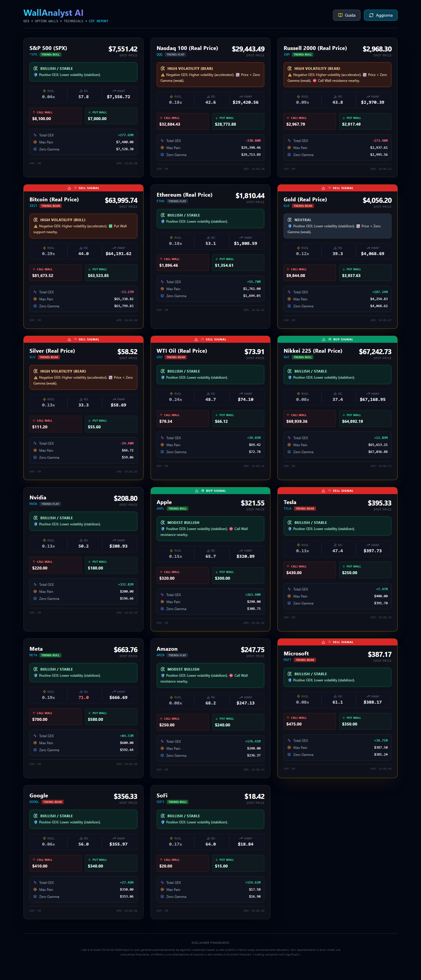
Task: Click the Apple Modest Bullish status icon
Action: 163,523
